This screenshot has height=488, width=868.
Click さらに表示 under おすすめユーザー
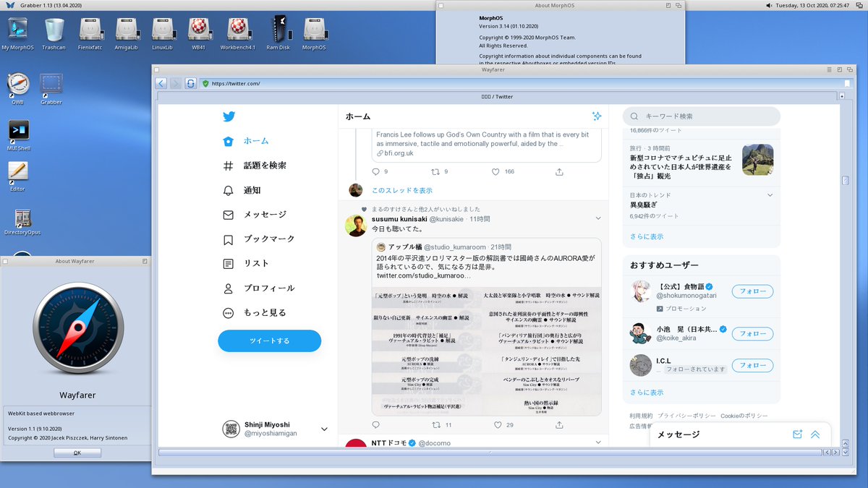(x=647, y=393)
